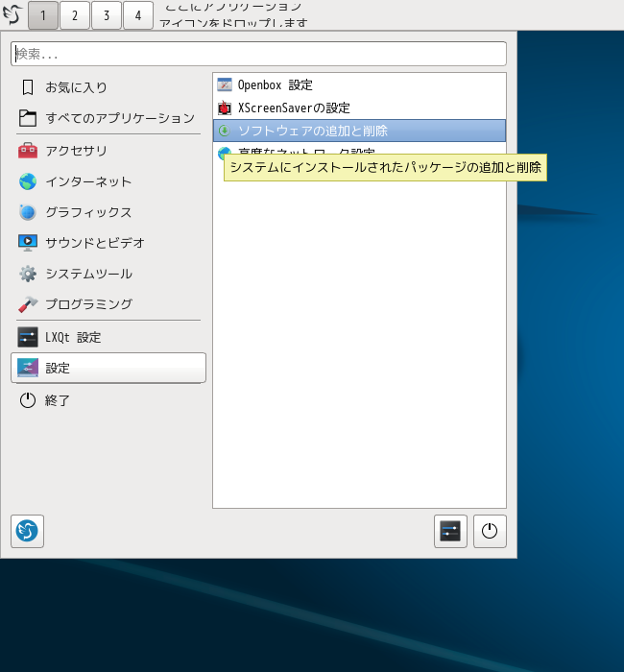This screenshot has width=624, height=672.
Task: Click the power icon beside 終了
Action: click(x=28, y=400)
